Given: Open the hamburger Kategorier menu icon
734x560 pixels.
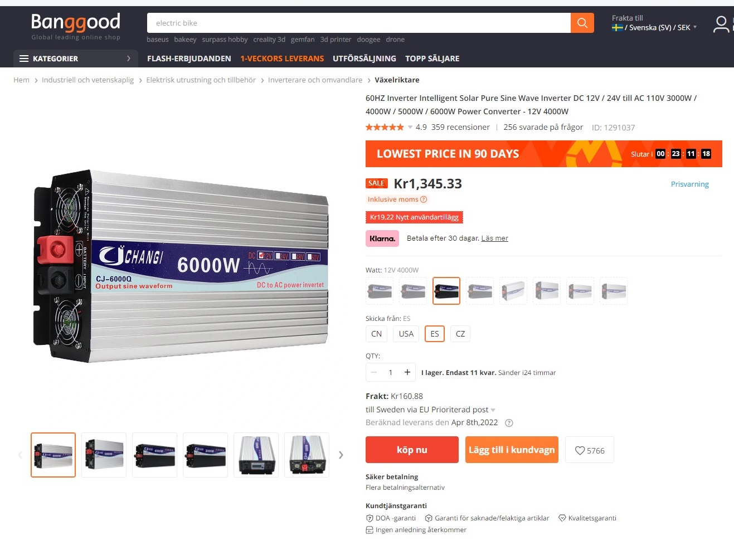Looking at the screenshot, I should [24, 59].
